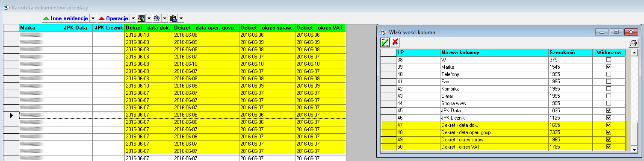This screenshot has height=161, width=644.
Task: Tick the E-mail visibility checkbox
Action: pyautogui.click(x=609, y=96)
